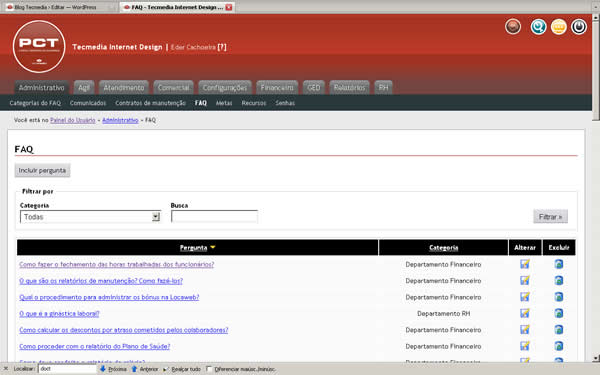Screen dimensions: 600x375
Task: Follow Painel do Usuário breadcrumb link
Action: [x=73, y=120]
